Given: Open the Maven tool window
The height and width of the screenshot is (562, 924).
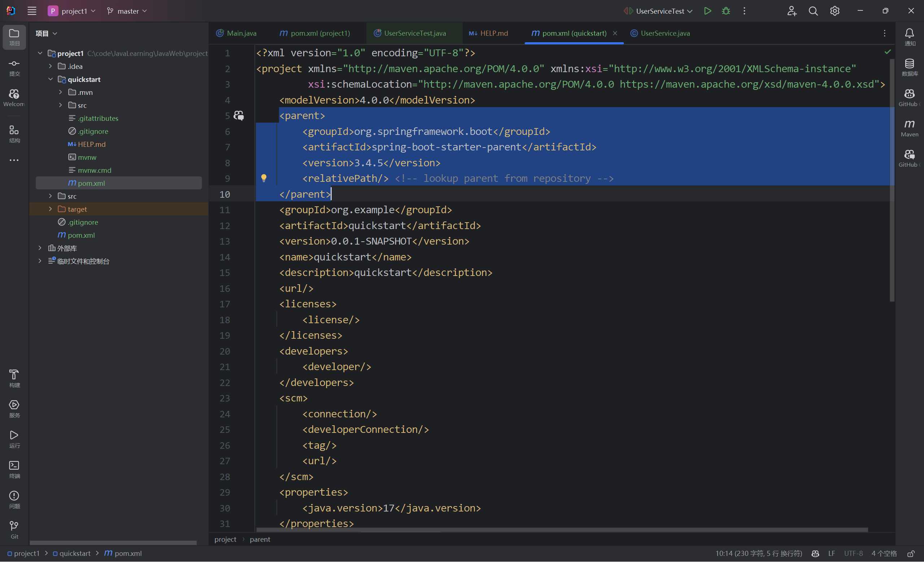Looking at the screenshot, I should [909, 127].
